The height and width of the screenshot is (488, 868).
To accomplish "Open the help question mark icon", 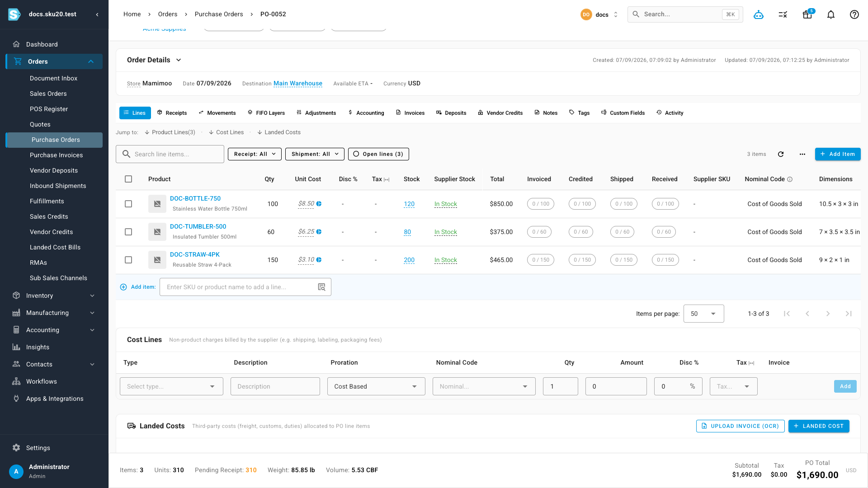I will (x=854, y=14).
